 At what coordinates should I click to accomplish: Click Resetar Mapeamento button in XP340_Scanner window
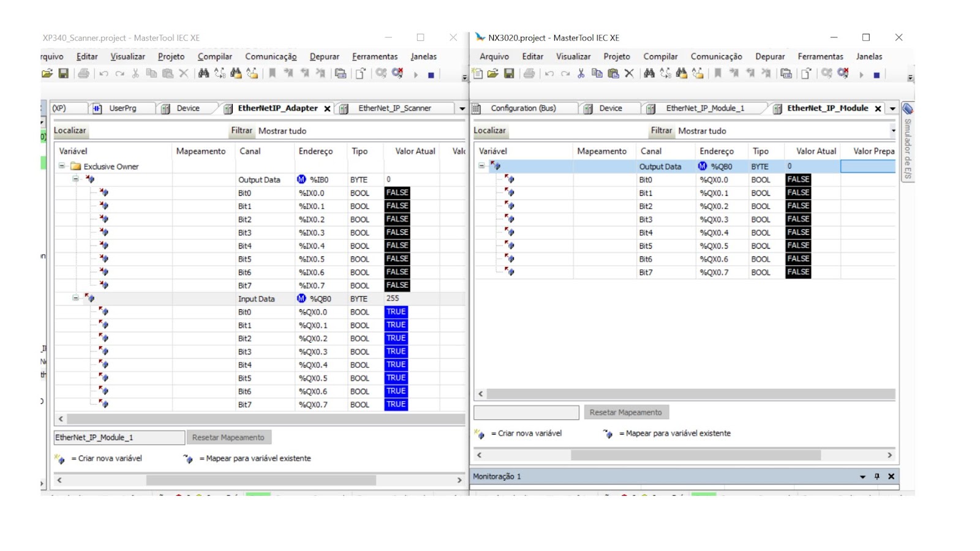(228, 437)
